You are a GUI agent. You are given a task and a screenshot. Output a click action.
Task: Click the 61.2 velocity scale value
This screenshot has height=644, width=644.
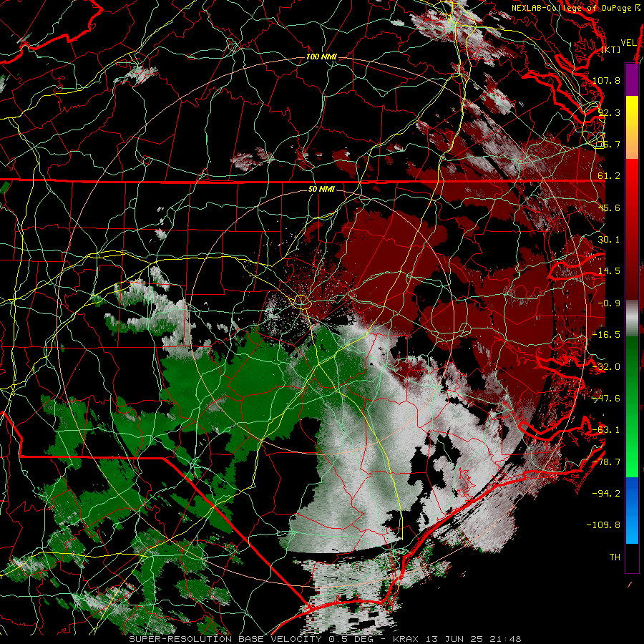[x=609, y=176]
